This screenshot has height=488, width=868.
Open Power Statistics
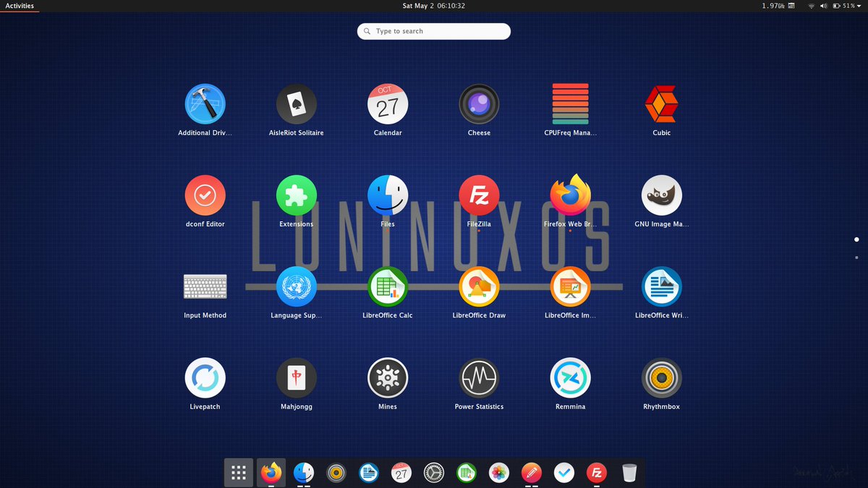[x=479, y=377]
